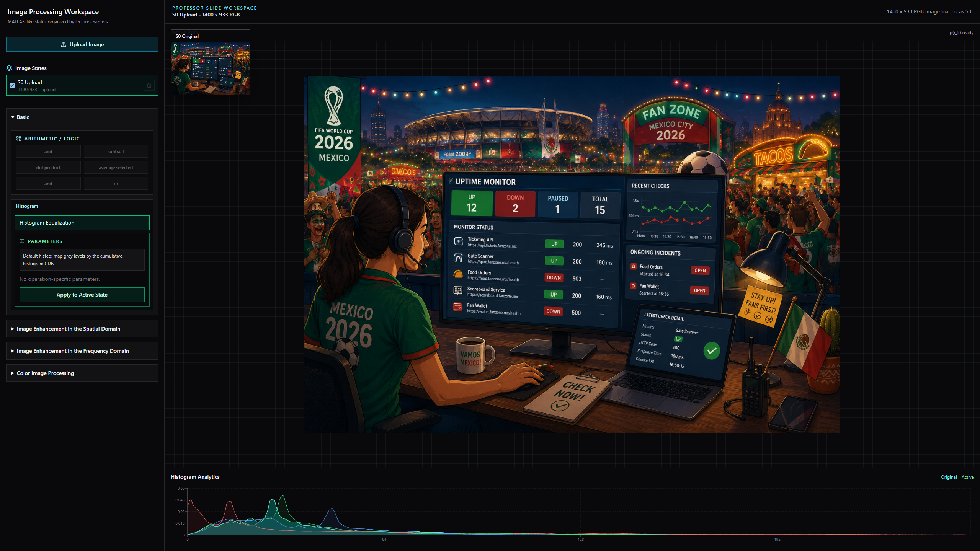
Task: Choose the subtract operation
Action: click(116, 152)
